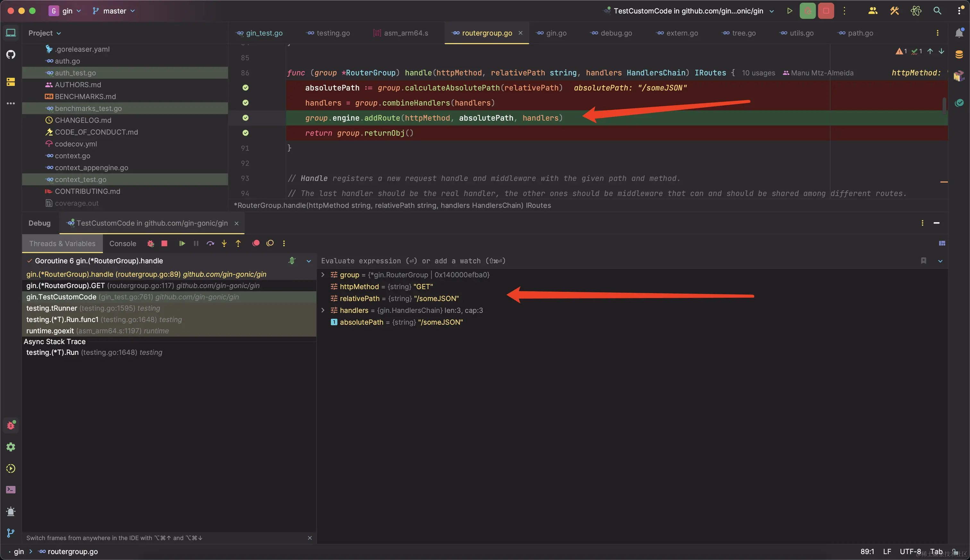Click the LF line separator widget
This screenshot has height=560, width=970.
click(x=887, y=552)
